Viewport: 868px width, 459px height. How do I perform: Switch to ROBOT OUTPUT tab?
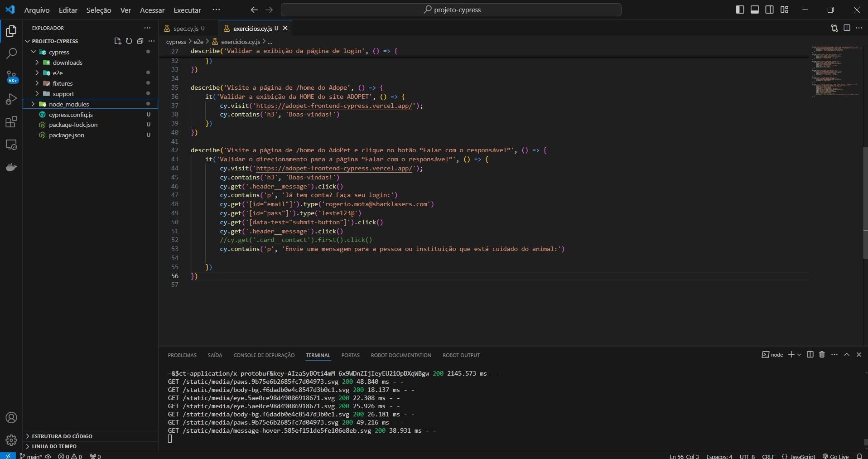[x=461, y=355]
